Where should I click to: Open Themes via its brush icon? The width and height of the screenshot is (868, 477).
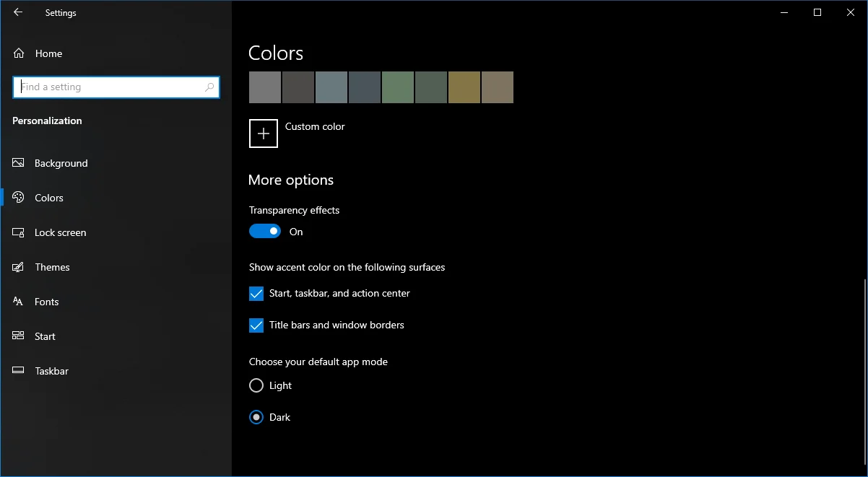pos(19,267)
